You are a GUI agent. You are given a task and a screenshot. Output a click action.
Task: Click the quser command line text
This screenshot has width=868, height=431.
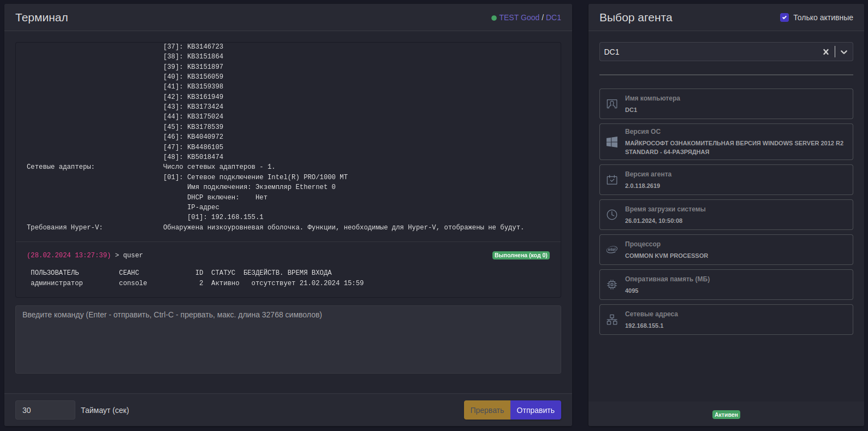pyautogui.click(x=133, y=255)
